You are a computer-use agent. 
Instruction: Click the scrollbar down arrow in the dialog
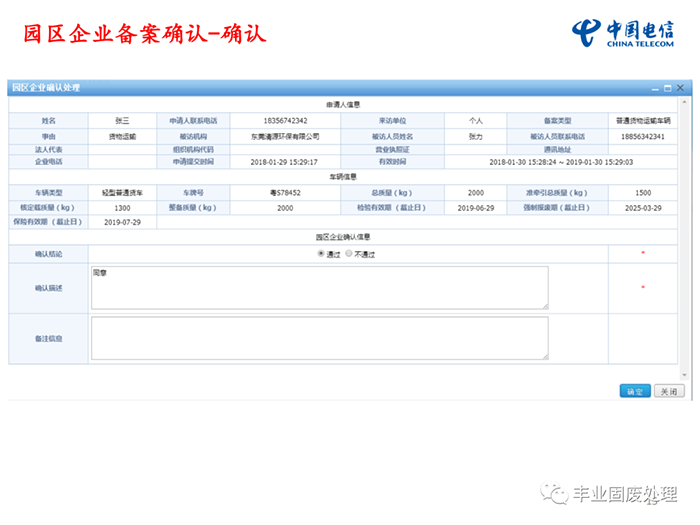point(682,376)
